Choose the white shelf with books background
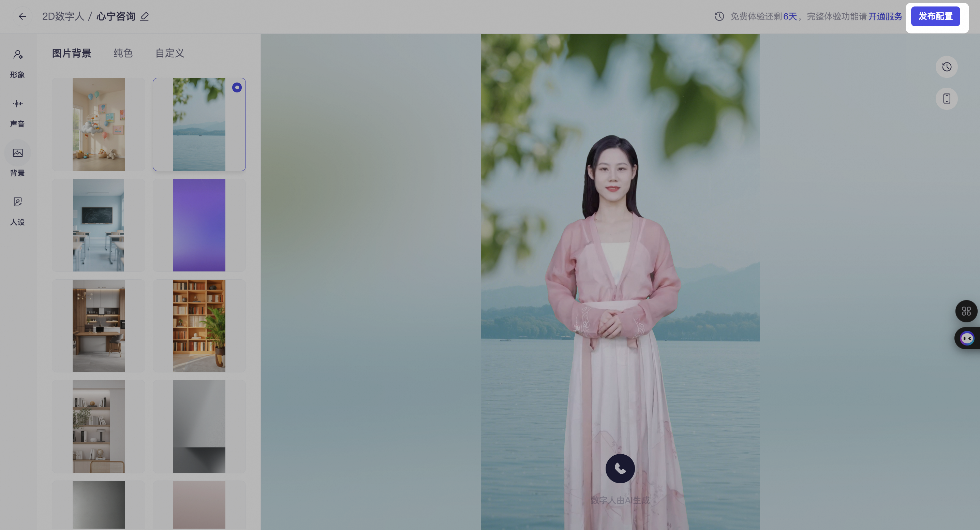The image size is (980, 530). (99, 427)
